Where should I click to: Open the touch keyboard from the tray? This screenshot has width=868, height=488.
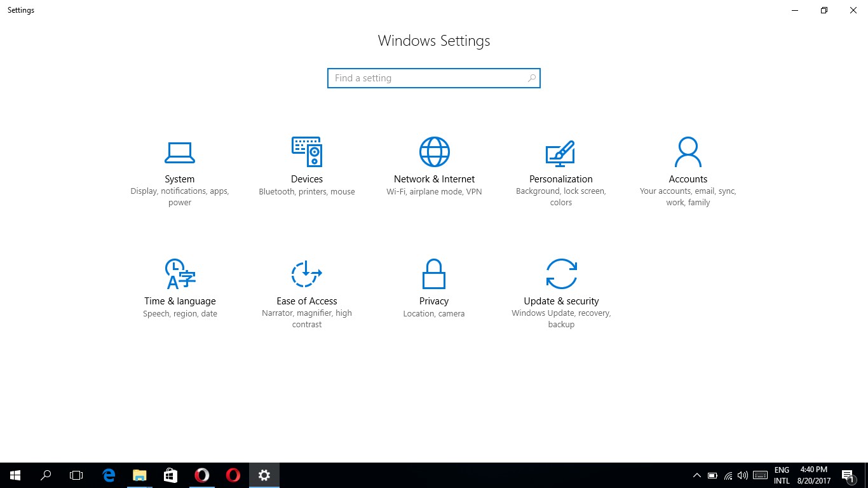[759, 475]
